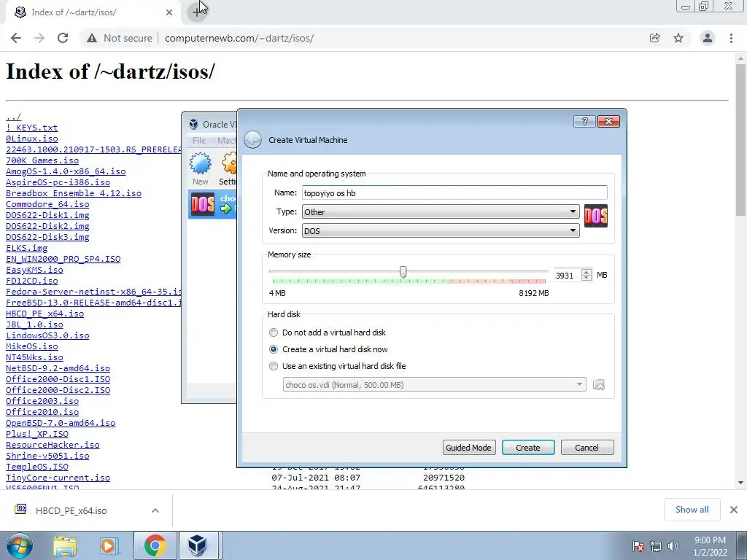
Task: Open the Office2010.iso link
Action: 42,412
